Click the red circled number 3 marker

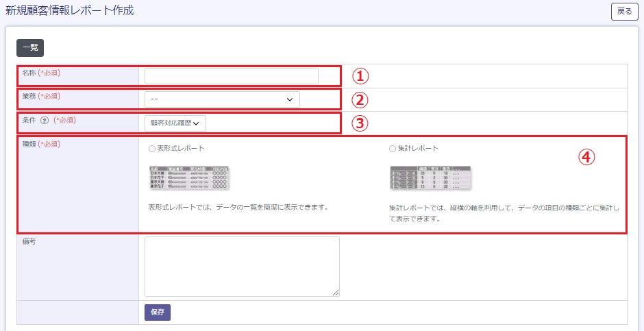[x=360, y=123]
